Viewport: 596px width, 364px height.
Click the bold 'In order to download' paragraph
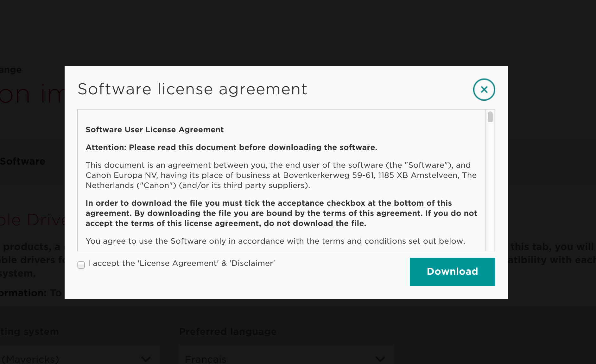(281, 213)
